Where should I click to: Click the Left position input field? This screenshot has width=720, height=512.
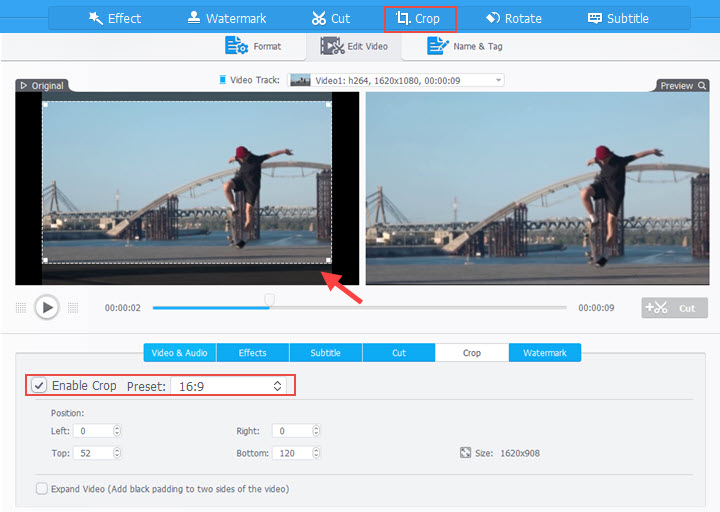[93, 431]
